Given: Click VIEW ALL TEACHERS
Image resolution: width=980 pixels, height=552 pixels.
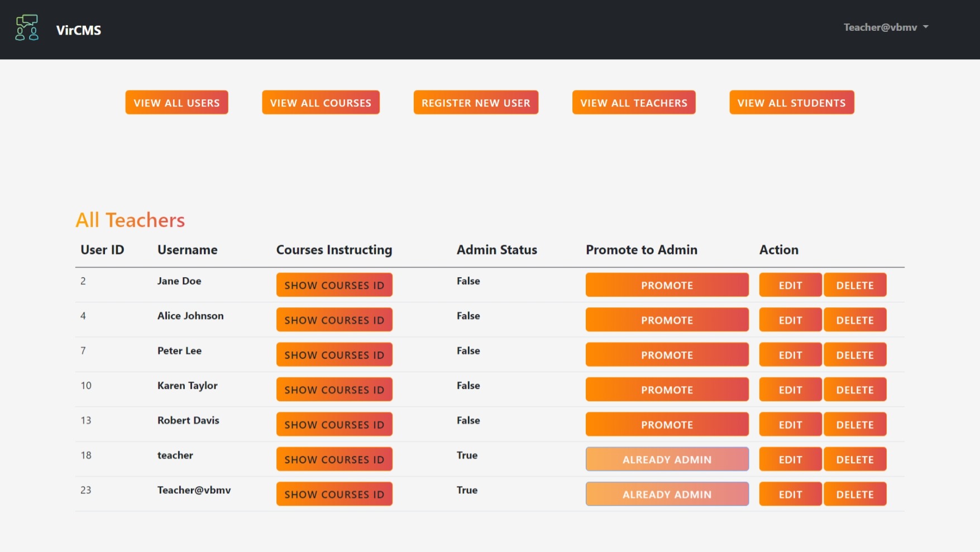Looking at the screenshot, I should click(x=633, y=102).
